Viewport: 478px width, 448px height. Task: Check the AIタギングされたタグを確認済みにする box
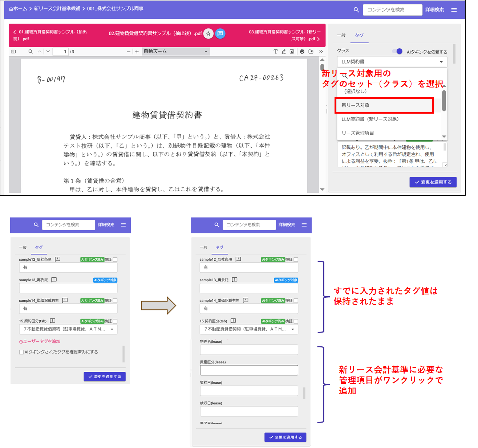[21, 352]
